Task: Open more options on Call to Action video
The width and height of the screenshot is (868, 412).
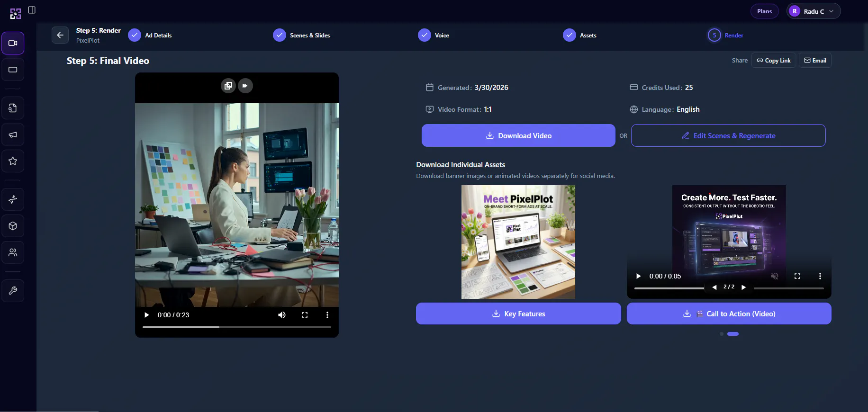Action: coord(820,276)
